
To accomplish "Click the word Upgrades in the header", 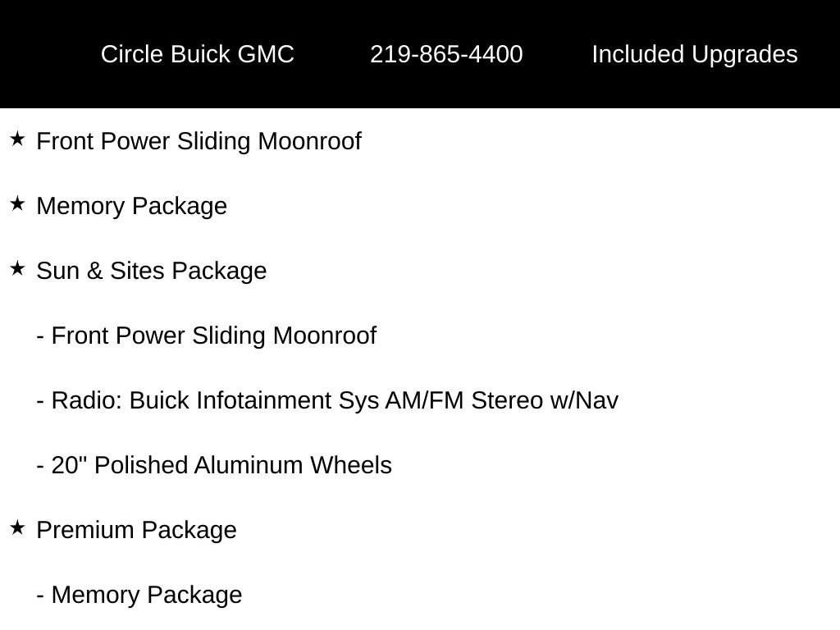I will (745, 54).
